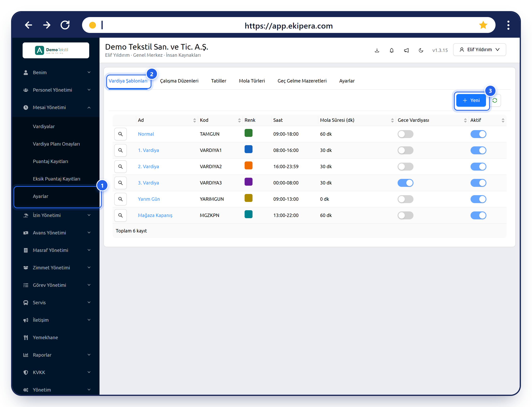Click the bookmark star in address bar
Image resolution: width=532 pixels, height=407 pixels.
point(483,25)
